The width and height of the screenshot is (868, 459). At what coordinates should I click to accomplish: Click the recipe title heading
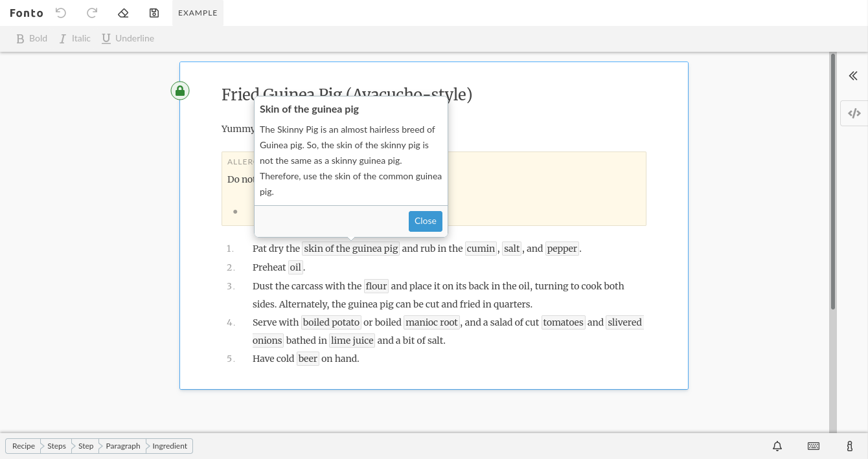click(x=347, y=95)
